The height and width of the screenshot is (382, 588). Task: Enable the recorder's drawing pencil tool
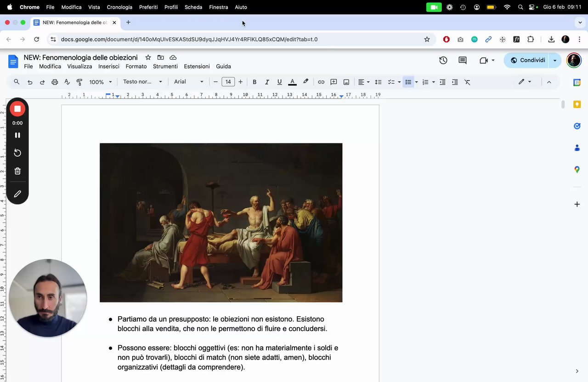tap(17, 194)
